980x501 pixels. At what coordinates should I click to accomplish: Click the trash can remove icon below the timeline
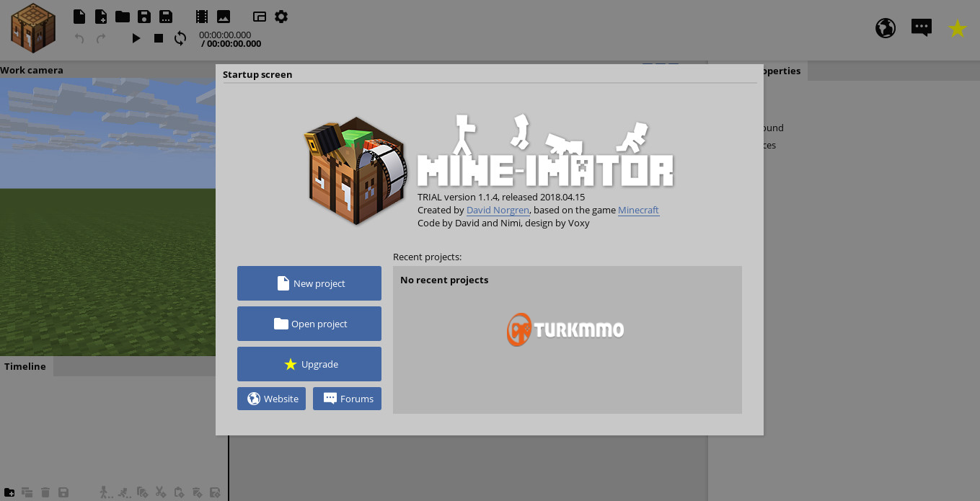(x=45, y=492)
